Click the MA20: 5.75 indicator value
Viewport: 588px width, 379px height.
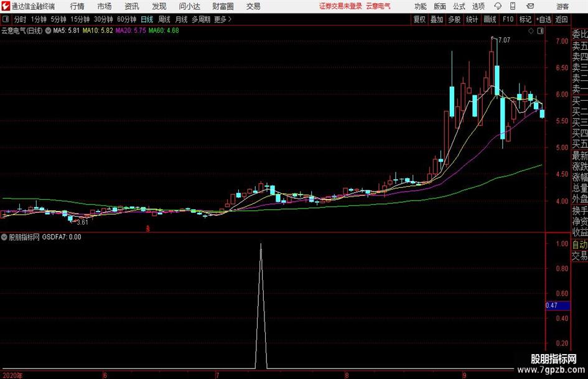point(131,30)
